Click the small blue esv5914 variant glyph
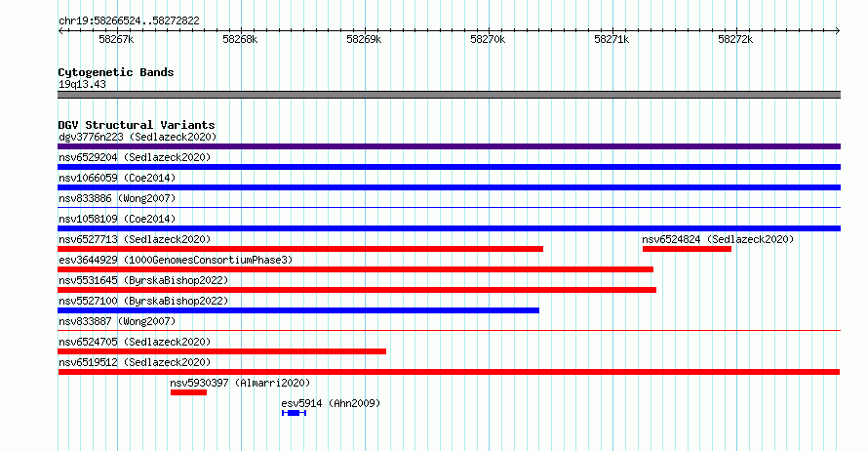This screenshot has height=451, width=868. [x=294, y=413]
